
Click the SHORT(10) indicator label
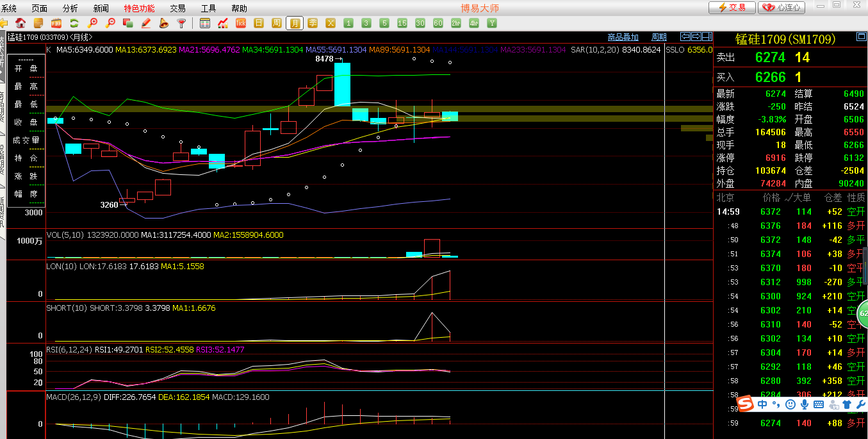point(66,308)
